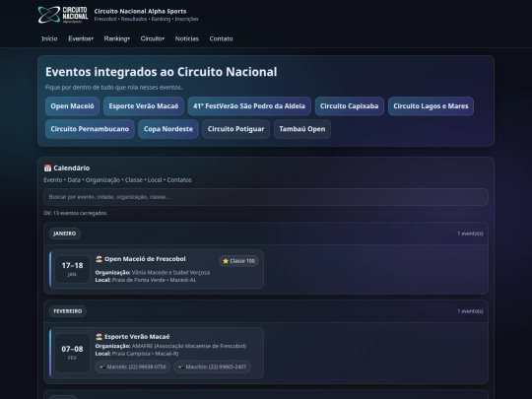Select the Circuito Potiguar chip

click(x=235, y=129)
